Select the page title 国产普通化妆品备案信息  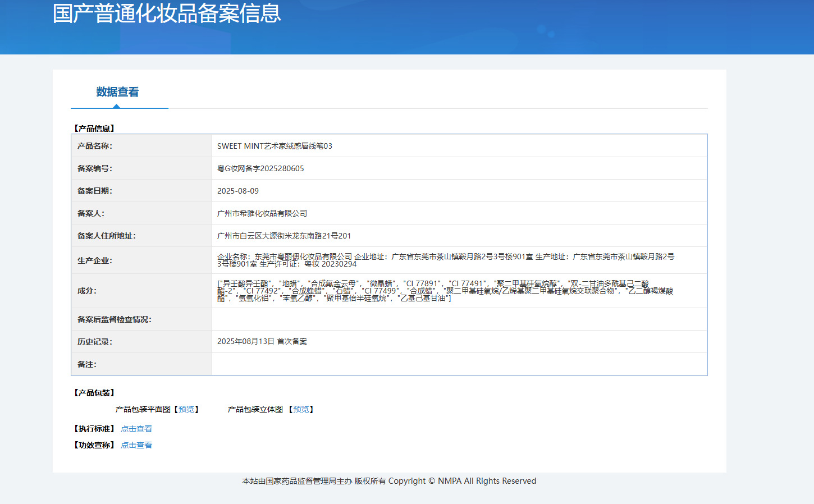(x=167, y=13)
